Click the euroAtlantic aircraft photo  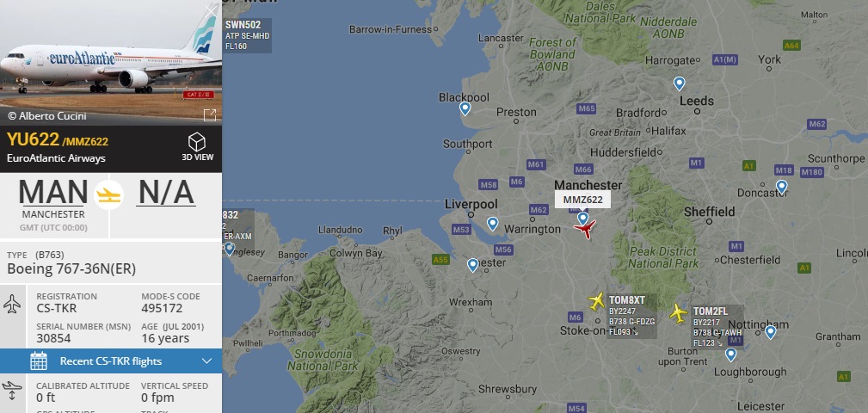[x=111, y=63]
